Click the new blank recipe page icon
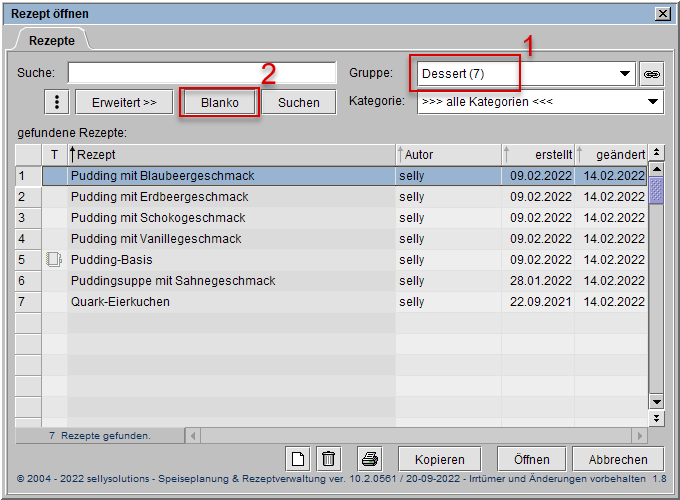 298,459
